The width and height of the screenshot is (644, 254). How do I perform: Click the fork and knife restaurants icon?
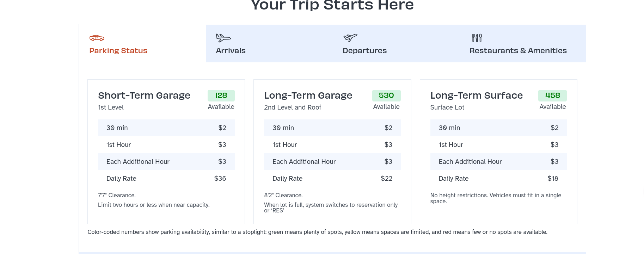point(477,38)
